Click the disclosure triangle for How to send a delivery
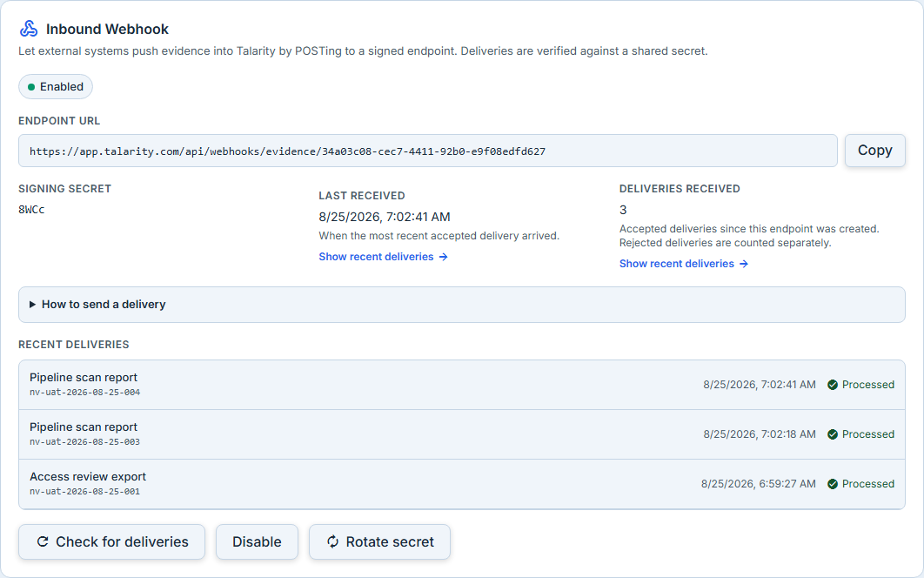 [x=32, y=305]
